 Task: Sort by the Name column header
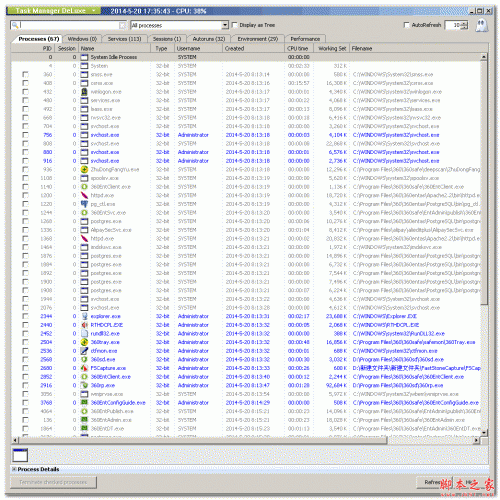[116, 48]
